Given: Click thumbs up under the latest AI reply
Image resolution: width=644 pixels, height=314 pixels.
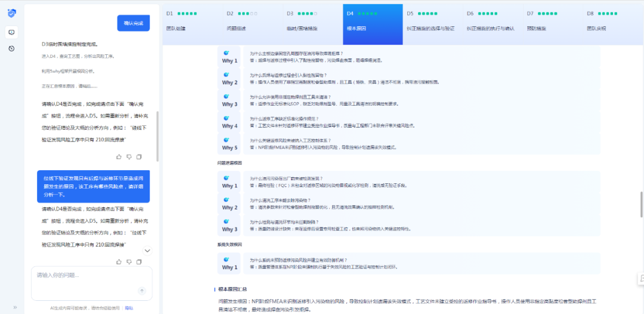Looking at the screenshot, I should [119, 261].
